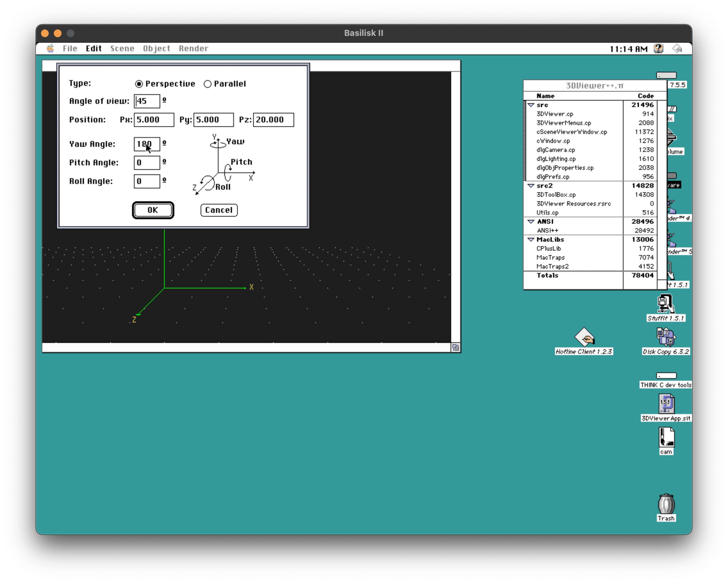Click the Yaw/Pitch/Roll axis diagram
The image size is (728, 582).
click(224, 164)
